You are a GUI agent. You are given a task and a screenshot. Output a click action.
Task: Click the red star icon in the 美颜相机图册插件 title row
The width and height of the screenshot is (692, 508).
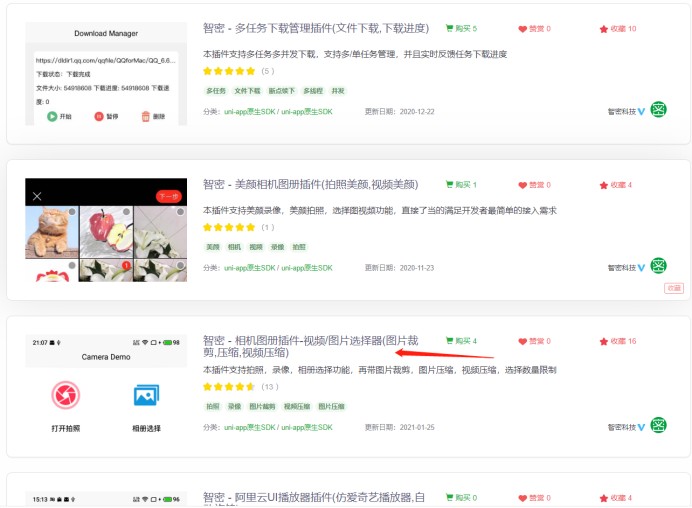coord(604,185)
